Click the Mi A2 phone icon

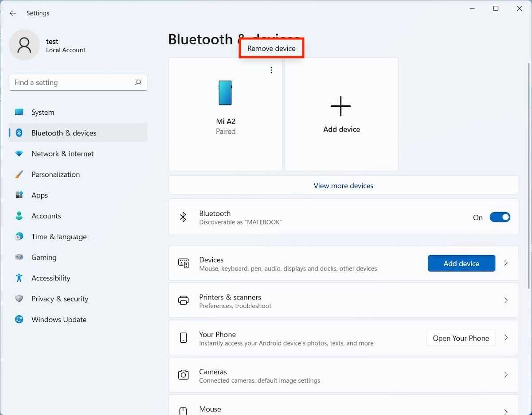(x=225, y=93)
